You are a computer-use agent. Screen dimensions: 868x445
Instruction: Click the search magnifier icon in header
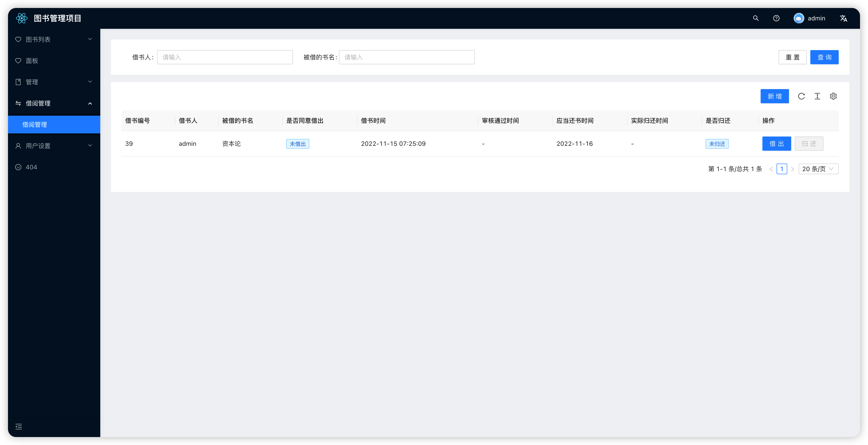756,18
